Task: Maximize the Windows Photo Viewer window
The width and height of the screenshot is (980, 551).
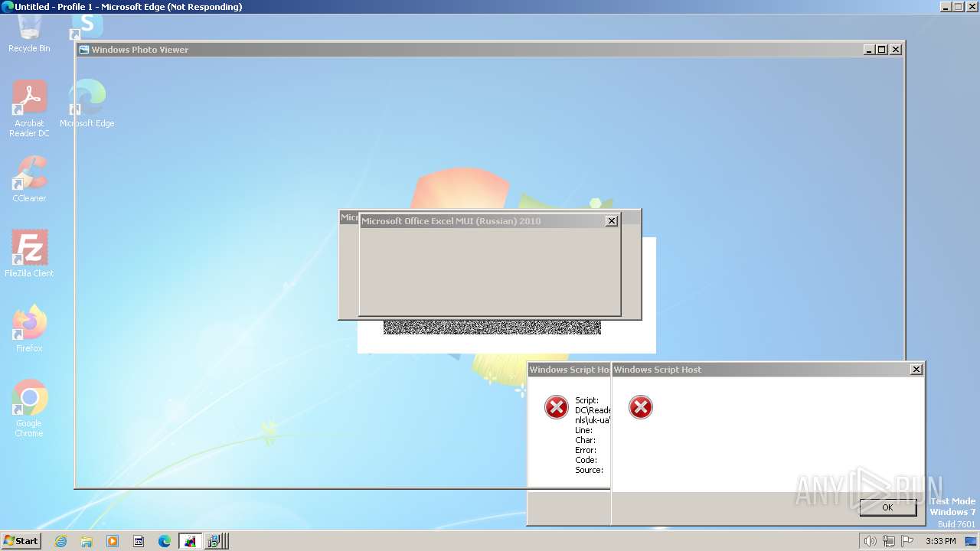Action: (x=882, y=50)
